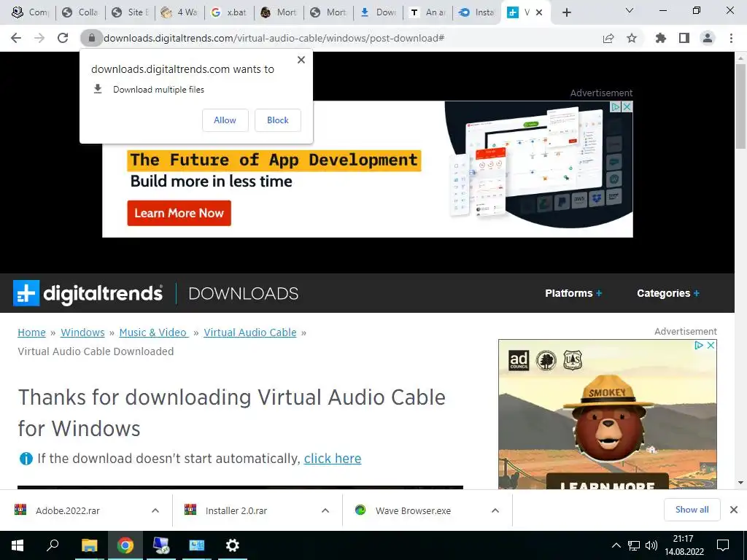The image size is (747, 560).
Task: Switch to the x.bat Google tab
Action: click(x=229, y=13)
